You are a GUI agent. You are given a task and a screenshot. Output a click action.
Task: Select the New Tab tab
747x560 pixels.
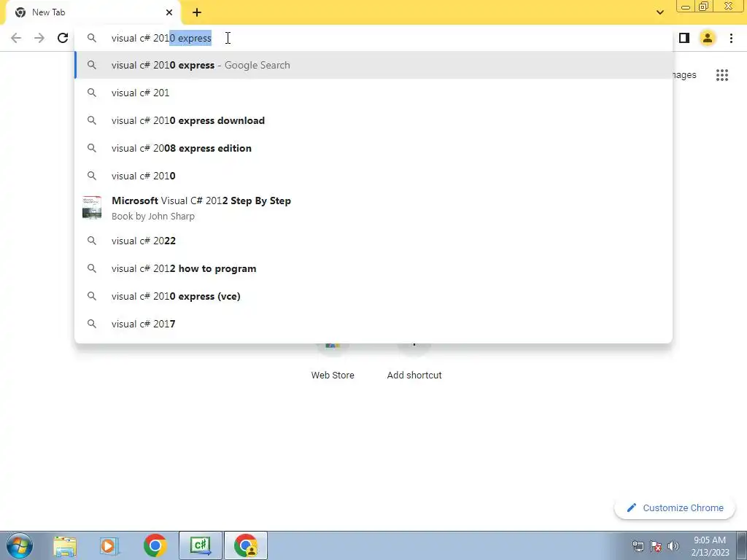pyautogui.click(x=93, y=12)
